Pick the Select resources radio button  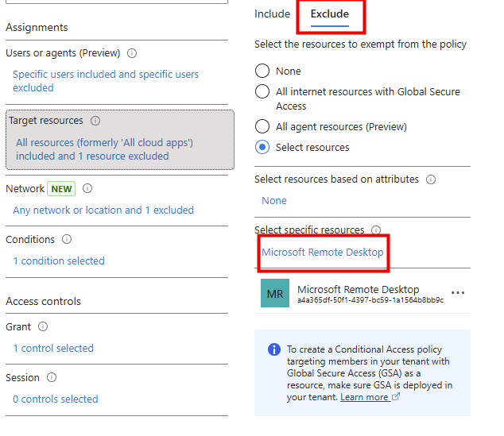click(x=262, y=147)
